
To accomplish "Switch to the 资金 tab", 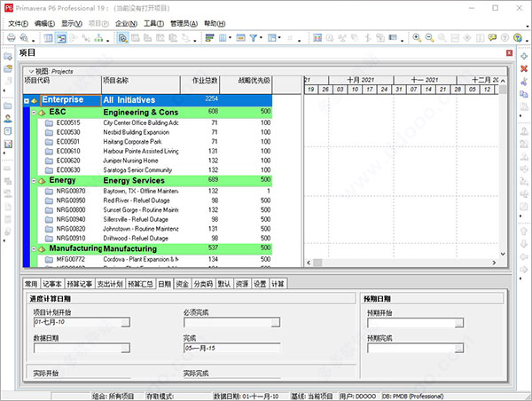I will (x=182, y=284).
